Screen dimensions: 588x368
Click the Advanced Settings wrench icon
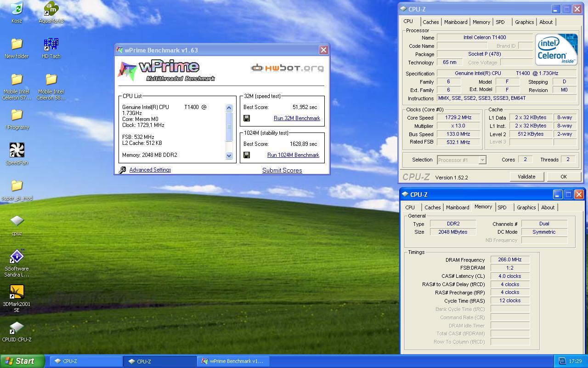[x=122, y=170]
